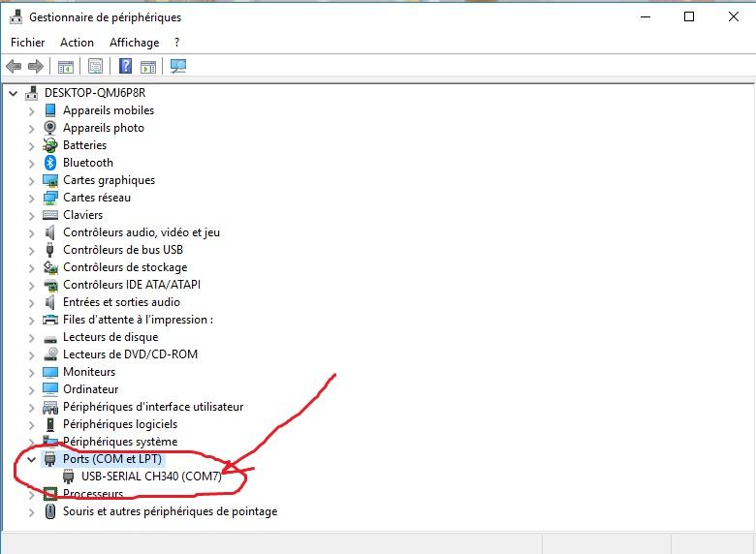Select the DESKTOP-QMJ6P8R computer name
The height and width of the screenshot is (554, 756).
[x=95, y=92]
